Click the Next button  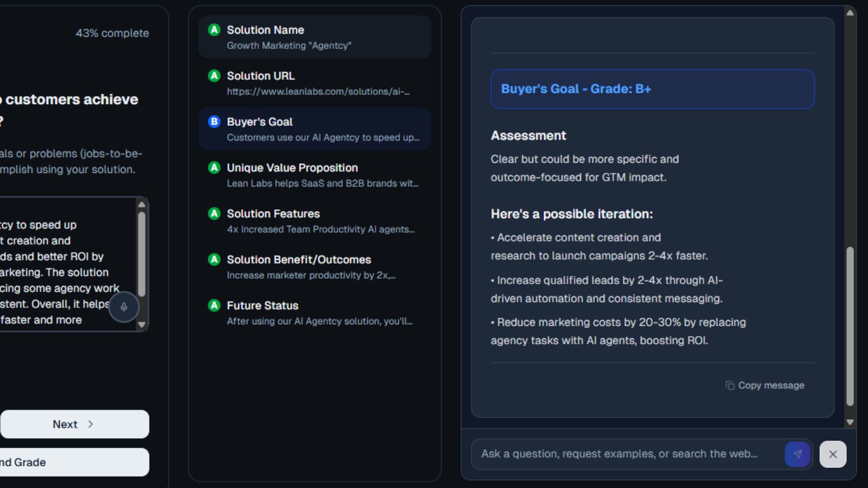click(x=74, y=424)
